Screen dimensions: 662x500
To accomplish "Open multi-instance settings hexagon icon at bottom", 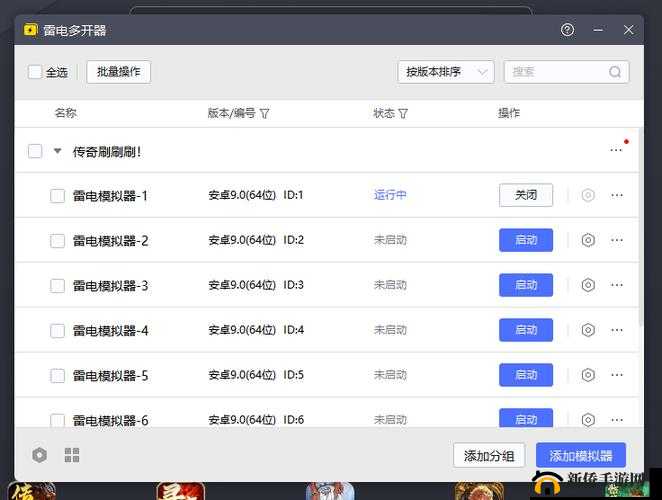I will (x=39, y=455).
